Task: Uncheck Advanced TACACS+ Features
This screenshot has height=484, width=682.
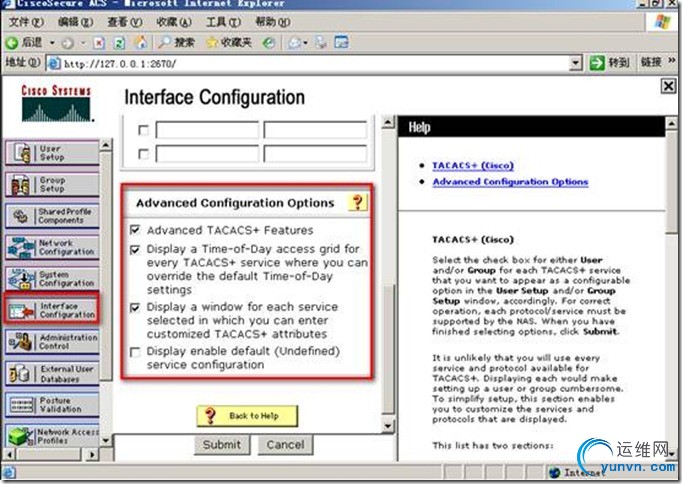Action: (x=135, y=230)
